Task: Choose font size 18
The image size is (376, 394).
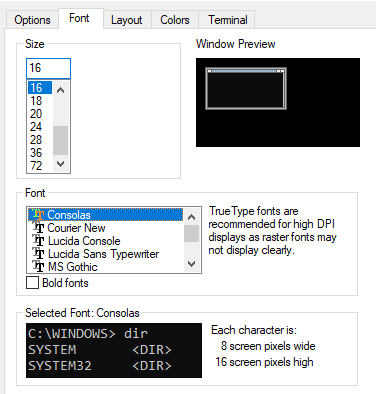Action: click(x=40, y=101)
